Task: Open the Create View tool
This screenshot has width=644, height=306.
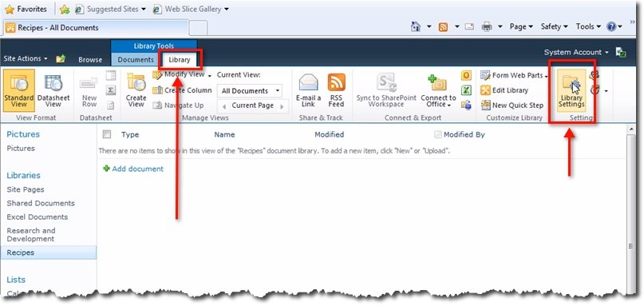Action: click(136, 90)
